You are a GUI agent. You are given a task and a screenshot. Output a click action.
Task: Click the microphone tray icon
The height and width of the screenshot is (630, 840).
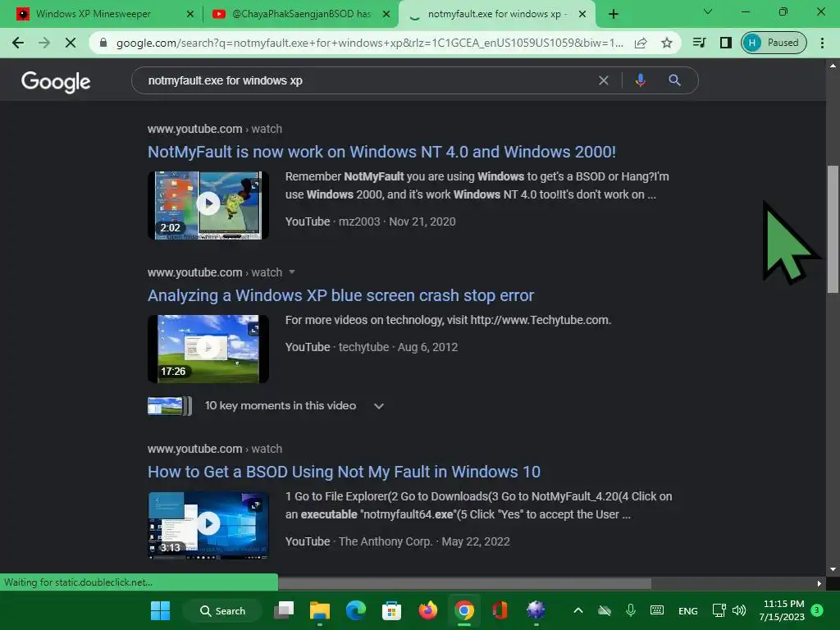[x=631, y=610]
